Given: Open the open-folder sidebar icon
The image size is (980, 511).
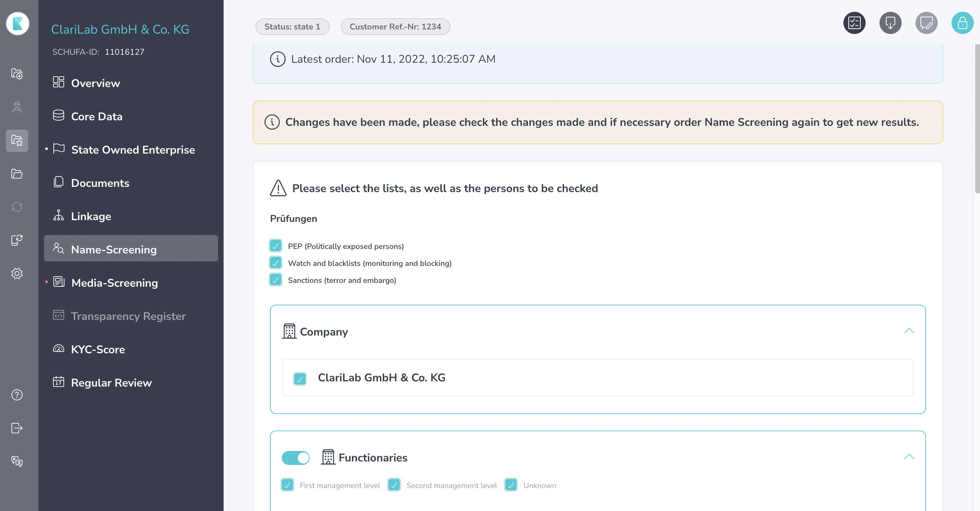Looking at the screenshot, I should [17, 173].
